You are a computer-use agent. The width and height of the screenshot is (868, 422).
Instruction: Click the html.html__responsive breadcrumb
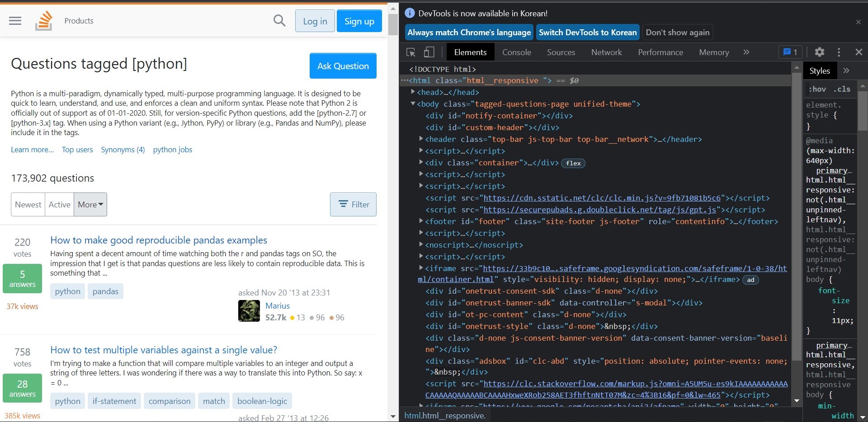445,416
